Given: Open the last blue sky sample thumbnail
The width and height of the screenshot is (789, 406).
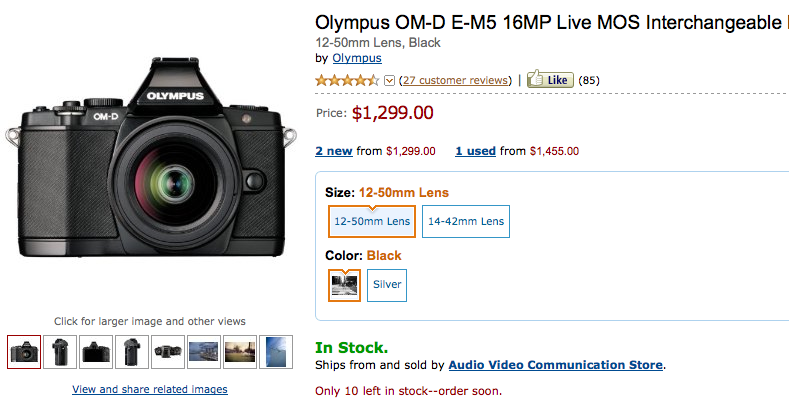Looking at the screenshot, I should (x=276, y=352).
